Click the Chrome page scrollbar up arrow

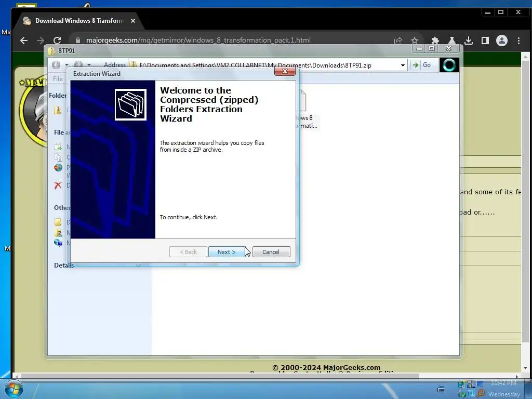click(525, 56)
